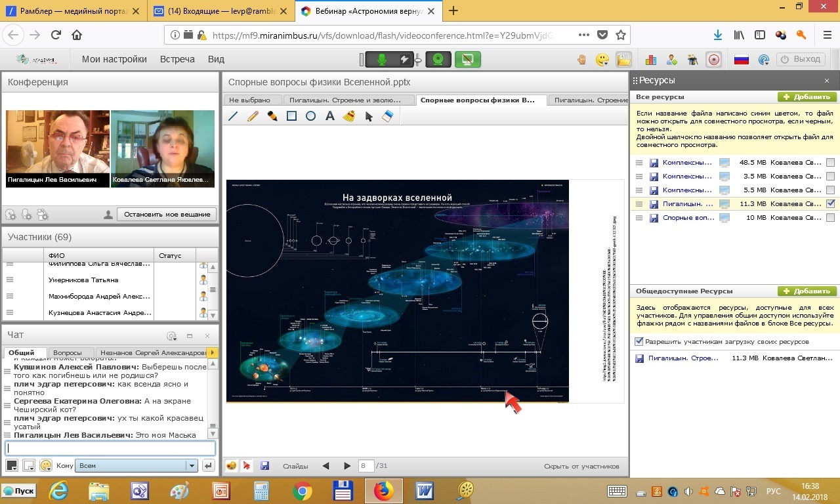
Task: Clear annotations with the broom tool
Action: (349, 116)
